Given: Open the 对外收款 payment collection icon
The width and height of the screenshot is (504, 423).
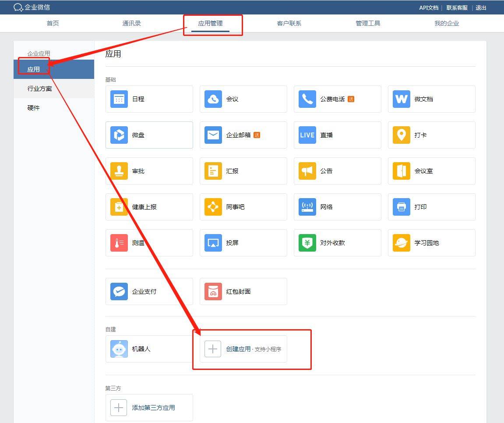Looking at the screenshot, I should coord(307,243).
